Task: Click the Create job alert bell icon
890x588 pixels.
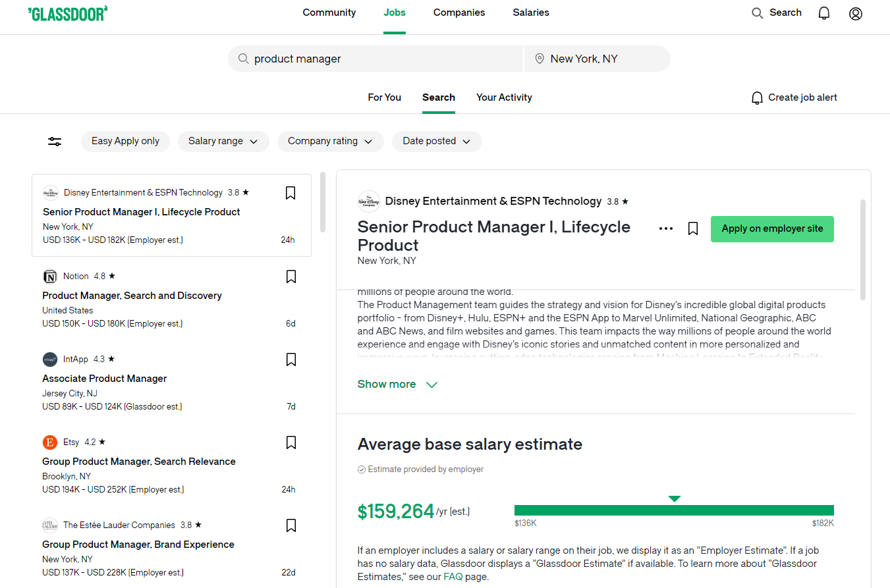Action: pyautogui.click(x=756, y=97)
